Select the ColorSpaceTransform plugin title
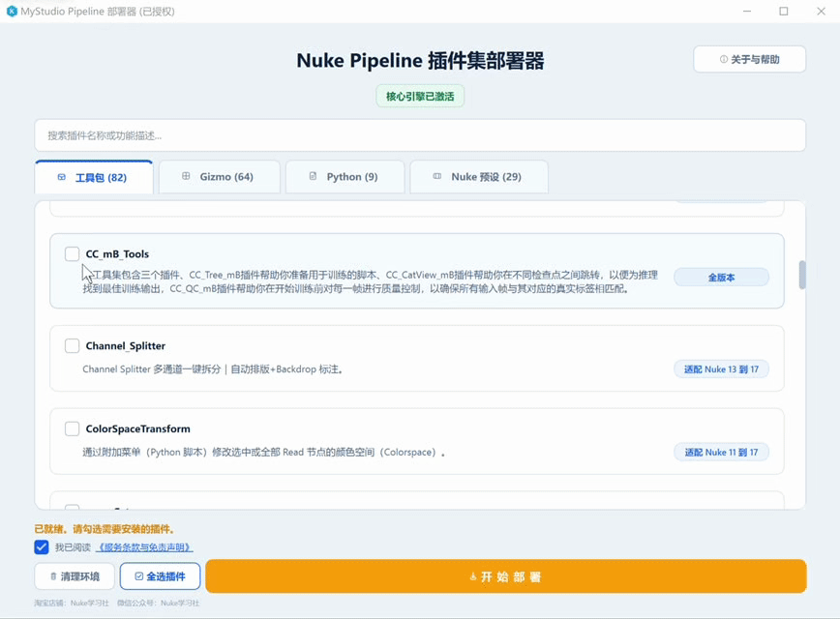The width and height of the screenshot is (840, 619). (137, 428)
